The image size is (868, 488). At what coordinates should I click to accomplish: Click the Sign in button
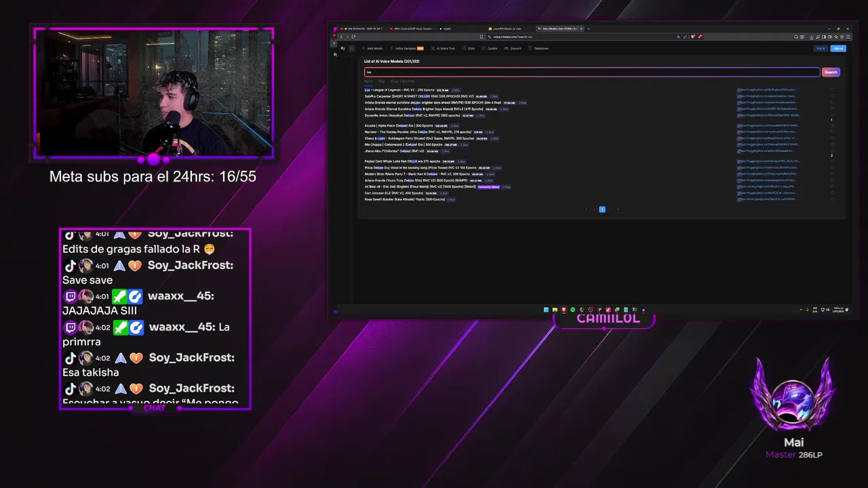pyautogui.click(x=821, y=49)
